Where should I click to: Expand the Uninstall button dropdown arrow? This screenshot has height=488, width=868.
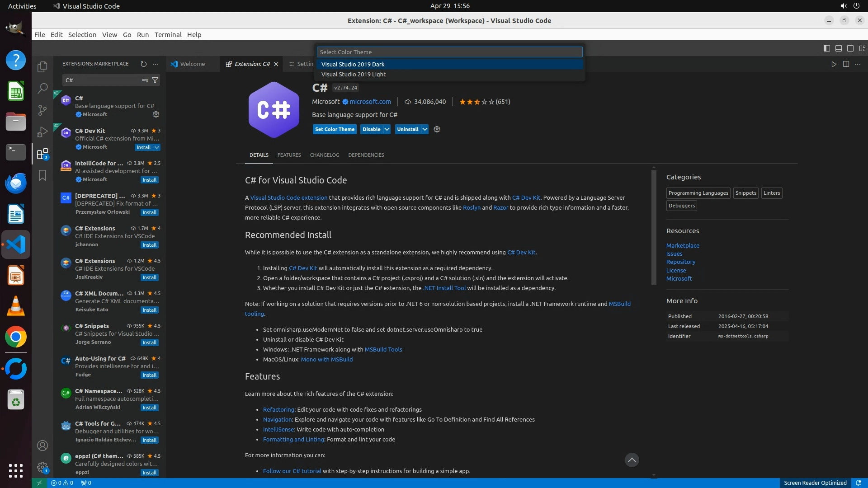point(425,129)
